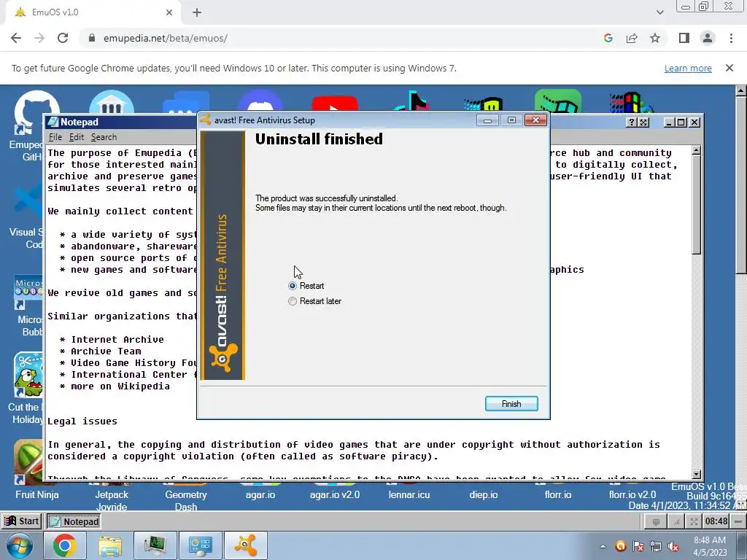Open the Action Center flag icon

coord(638,546)
